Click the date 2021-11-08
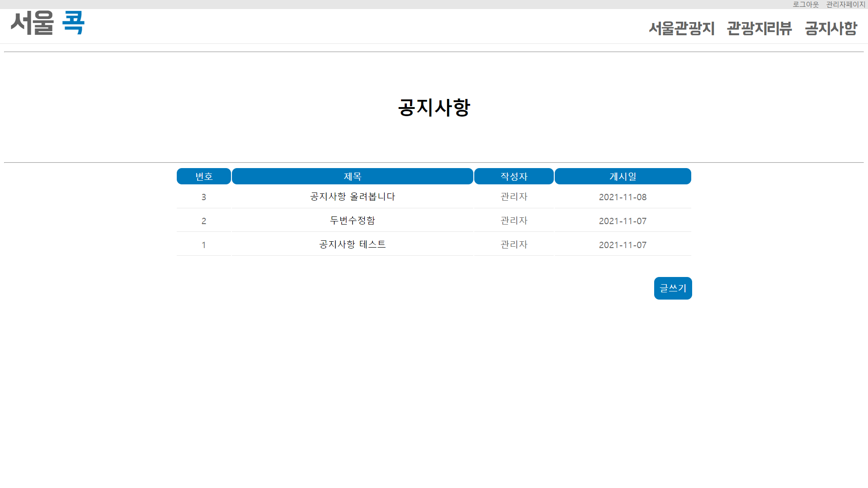The image size is (868, 488). 623,197
